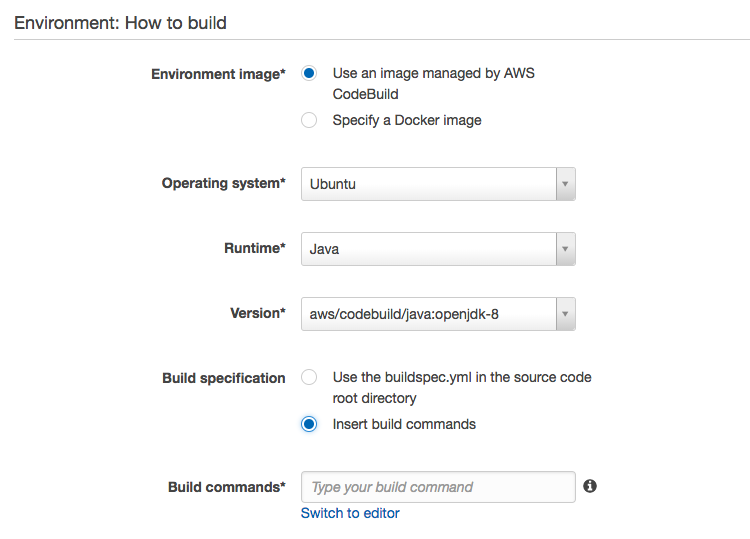Click the Operating system dropdown arrow

click(x=565, y=184)
